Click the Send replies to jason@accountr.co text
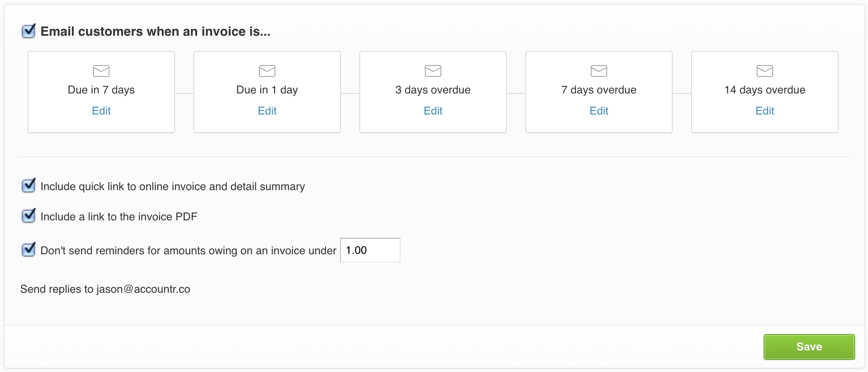The image size is (868, 372). (105, 289)
